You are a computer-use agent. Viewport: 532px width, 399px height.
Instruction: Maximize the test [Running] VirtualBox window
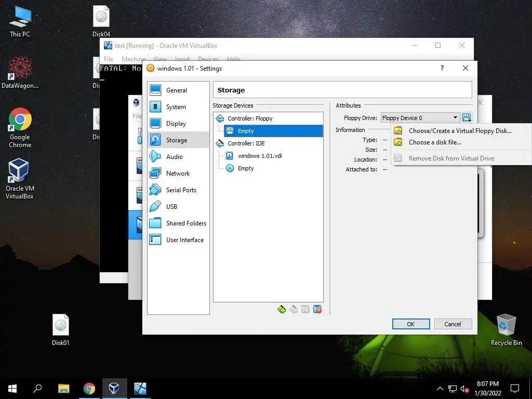[438, 46]
